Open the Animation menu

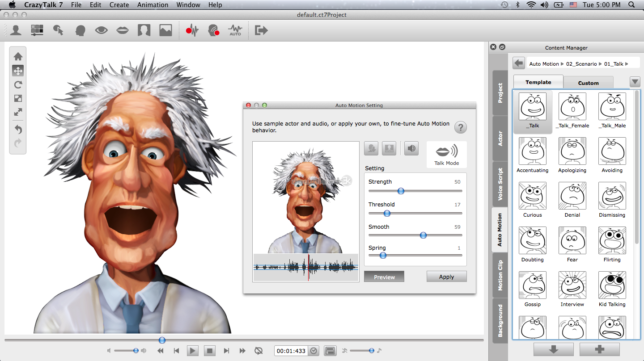(153, 5)
